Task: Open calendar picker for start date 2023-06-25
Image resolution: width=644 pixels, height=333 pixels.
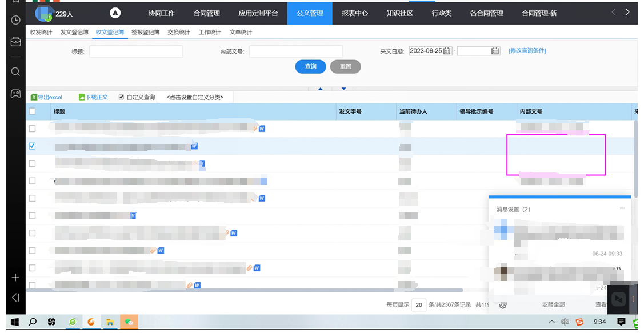Action: [447, 51]
